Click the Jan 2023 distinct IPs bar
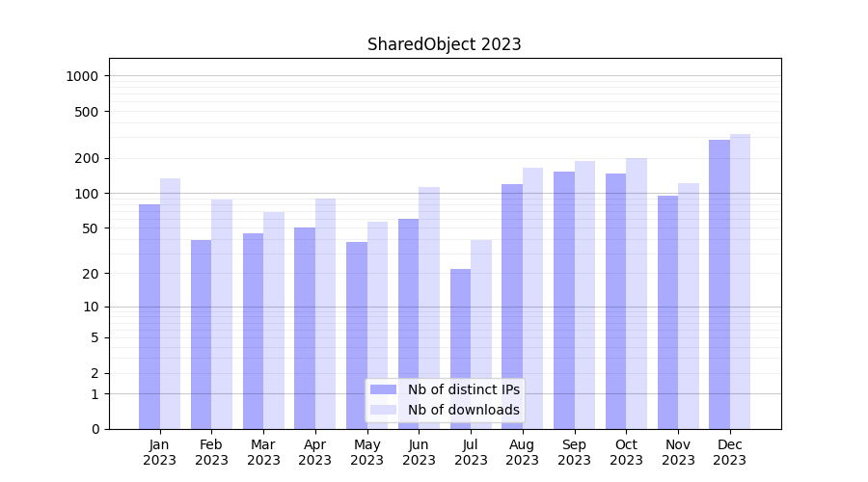This screenshot has width=868, height=482. point(149,316)
